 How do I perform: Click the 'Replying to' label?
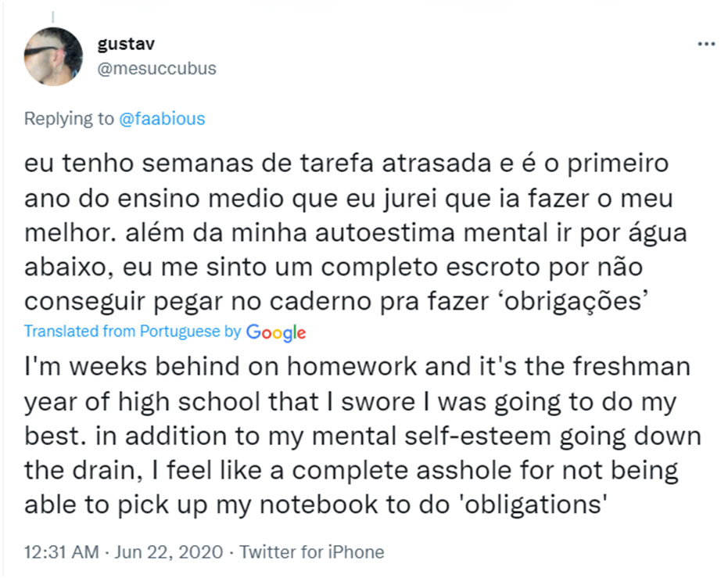[x=69, y=119]
